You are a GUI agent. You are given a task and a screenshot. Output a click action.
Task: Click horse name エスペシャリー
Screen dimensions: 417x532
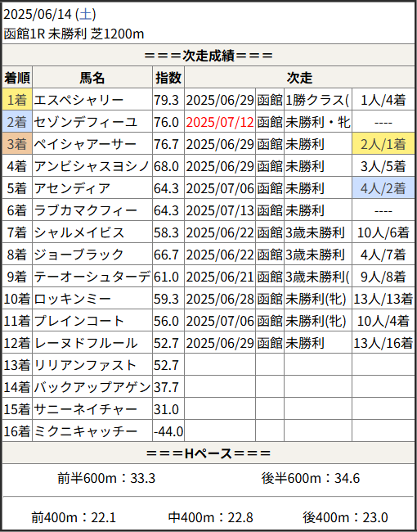[78, 100]
